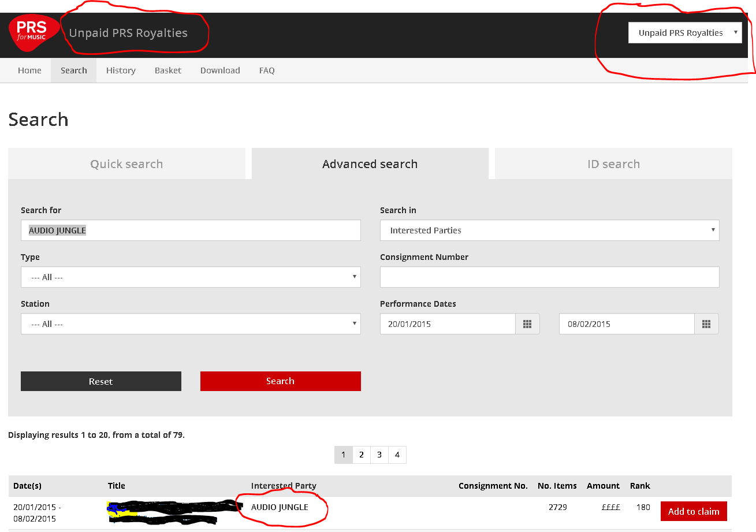Click the Search page heading
Viewport: 756px width, 532px height.
click(38, 120)
